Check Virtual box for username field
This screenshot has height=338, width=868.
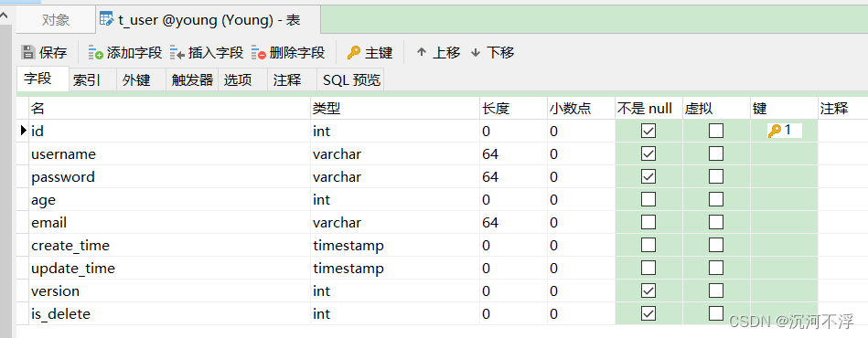point(716,153)
